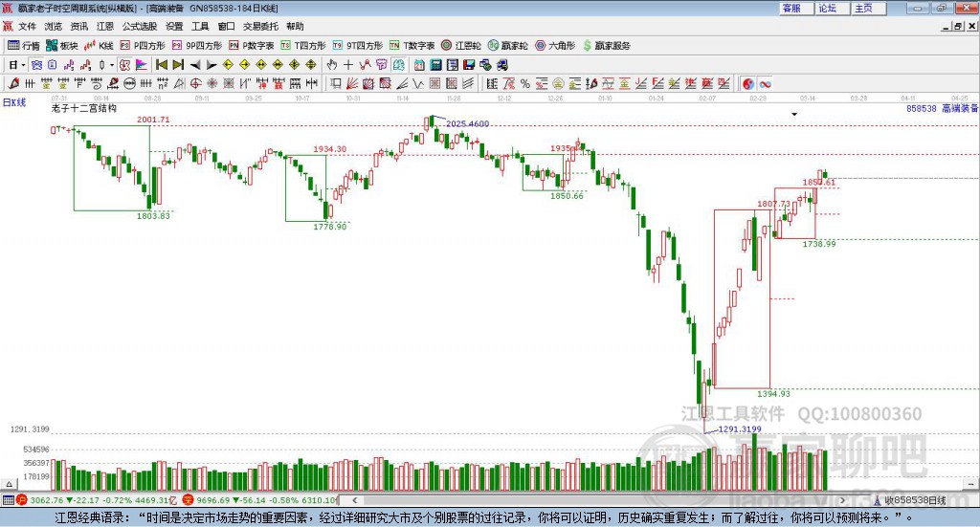Click the floppy disk save icon

[469, 65]
